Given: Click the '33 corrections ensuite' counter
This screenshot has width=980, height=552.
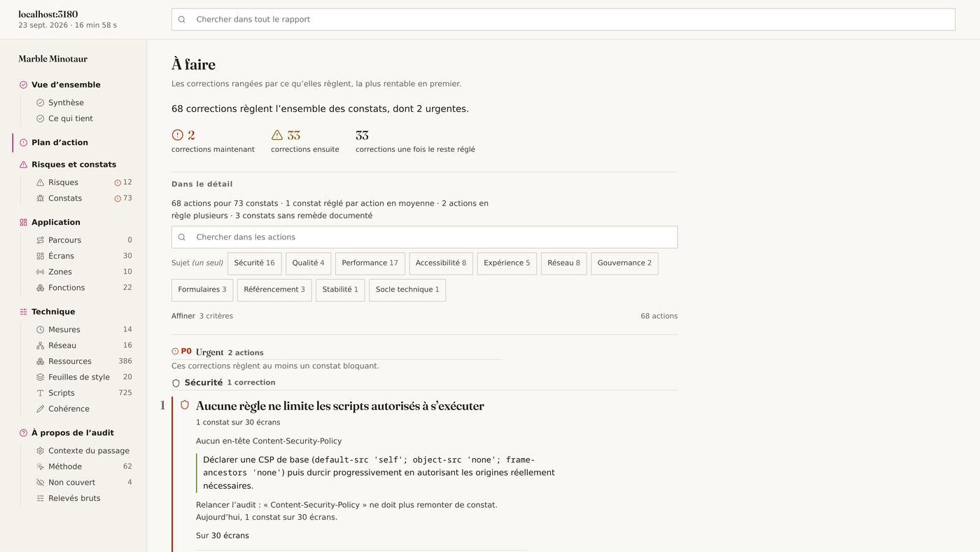Looking at the screenshot, I should [x=305, y=141].
